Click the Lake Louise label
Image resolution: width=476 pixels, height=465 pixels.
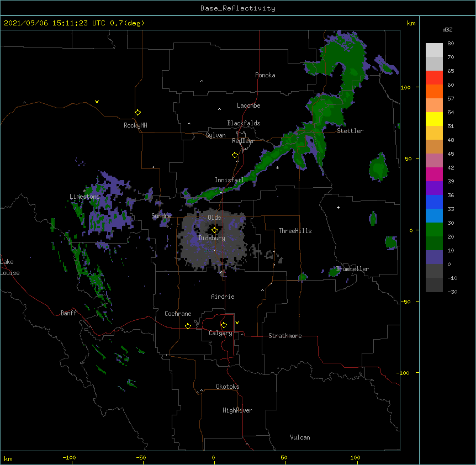point(10,267)
